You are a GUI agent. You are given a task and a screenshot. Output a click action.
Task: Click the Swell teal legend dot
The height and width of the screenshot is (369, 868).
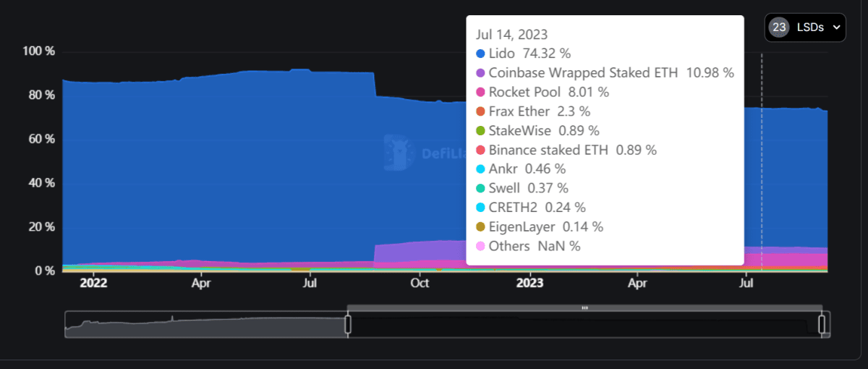[480, 188]
